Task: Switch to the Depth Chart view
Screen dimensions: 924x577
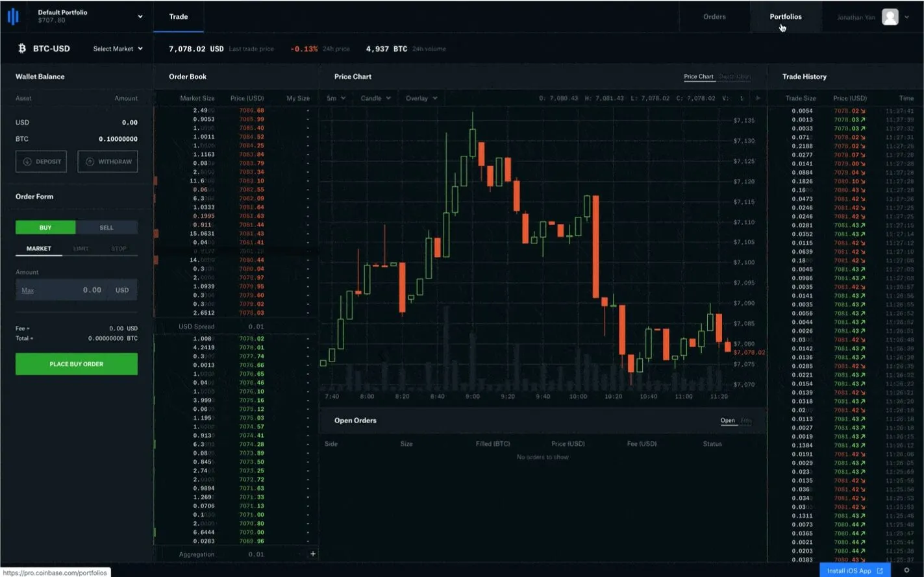Action: 735,77
